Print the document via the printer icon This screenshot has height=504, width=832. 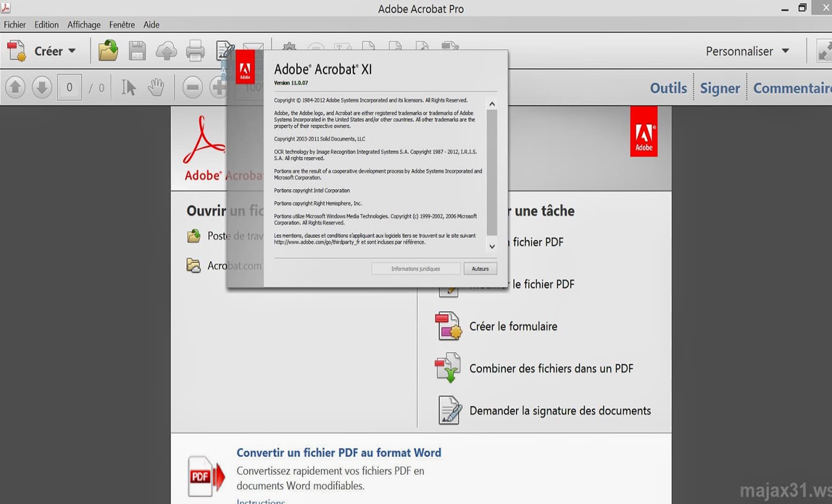pos(196,51)
